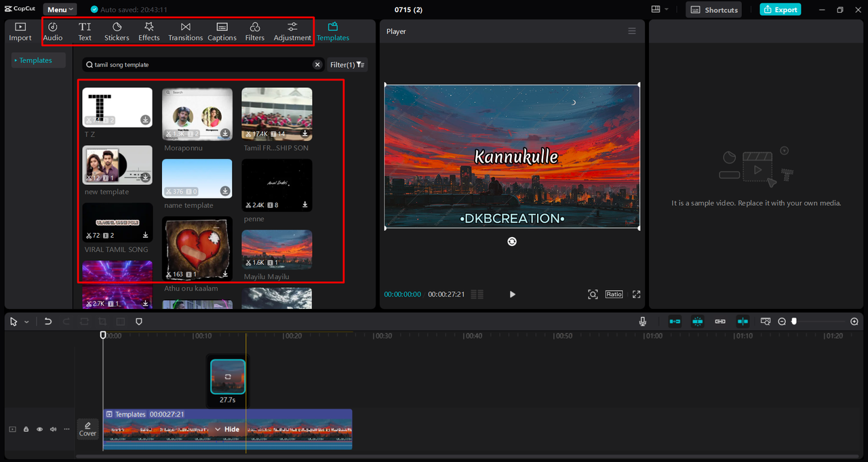Screen dimensions: 868x462
Task: Click the track type icon
Action: (12, 429)
